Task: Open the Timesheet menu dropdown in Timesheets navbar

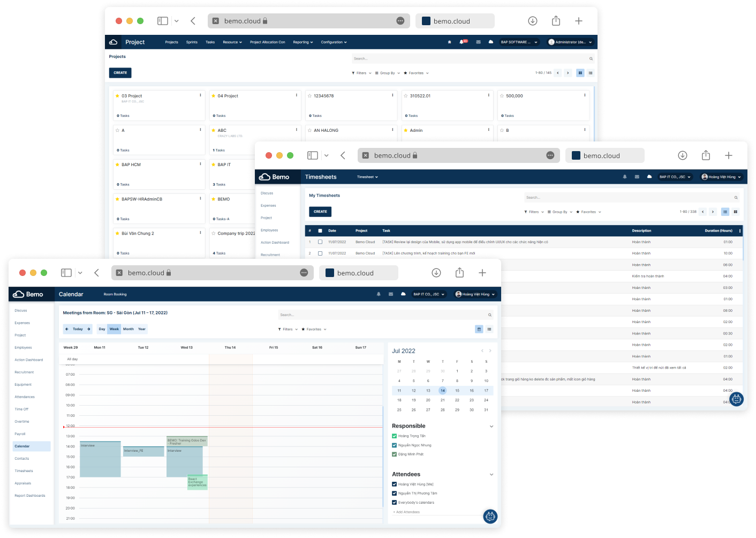Action: click(x=367, y=177)
